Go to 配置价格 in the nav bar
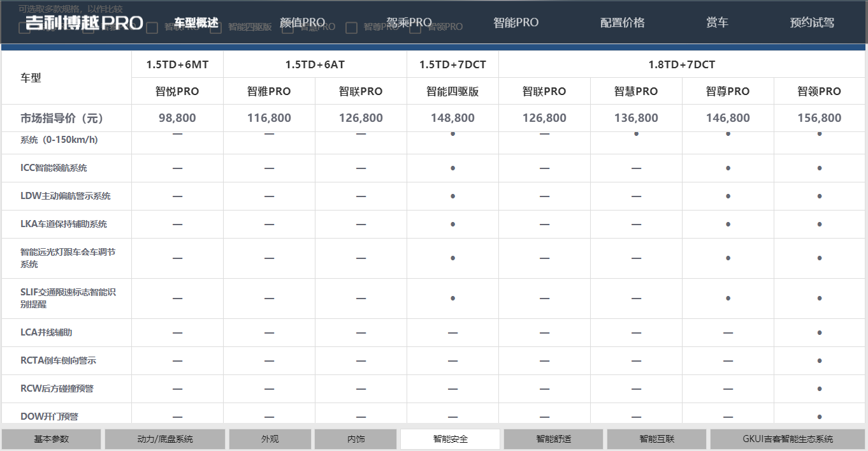 coord(623,23)
